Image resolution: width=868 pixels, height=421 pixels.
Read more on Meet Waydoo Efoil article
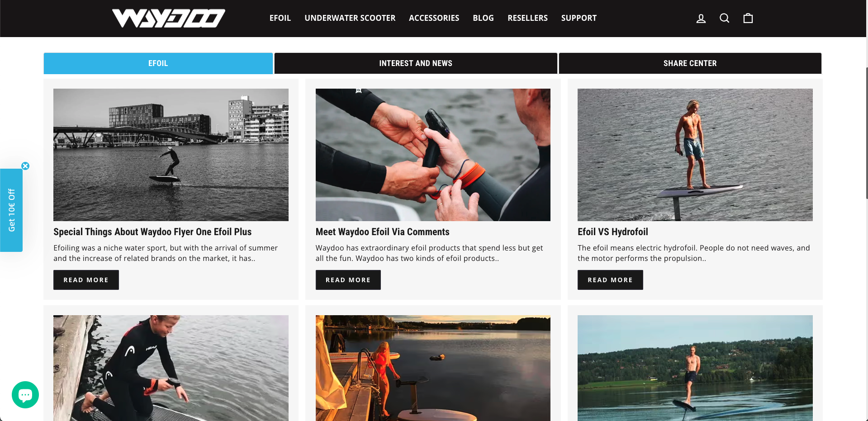[x=348, y=280]
